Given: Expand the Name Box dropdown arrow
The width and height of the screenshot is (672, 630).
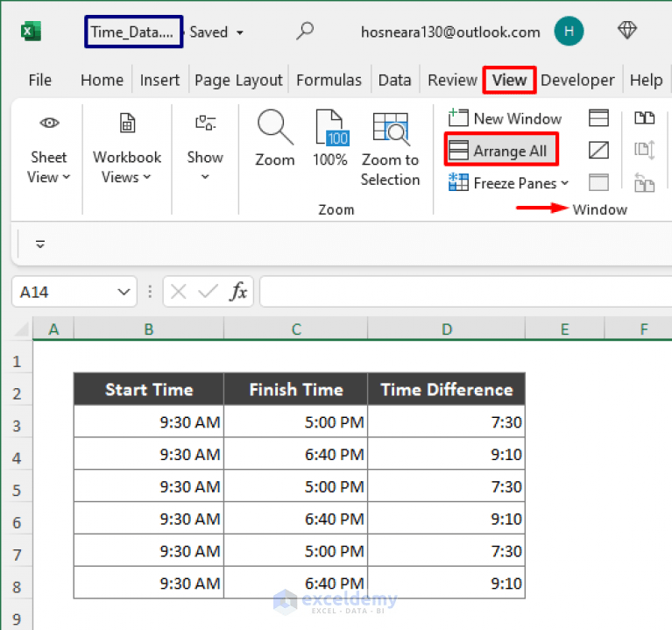Looking at the screenshot, I should [x=124, y=293].
